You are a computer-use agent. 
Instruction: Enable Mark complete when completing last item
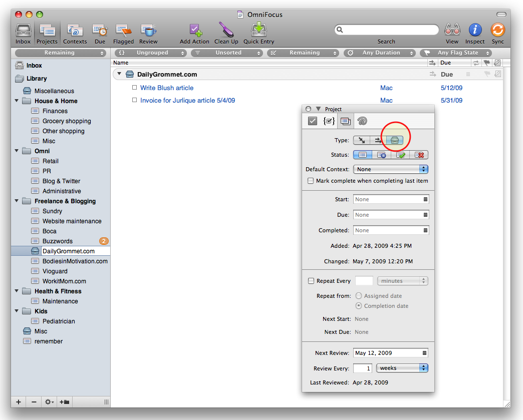[311, 181]
